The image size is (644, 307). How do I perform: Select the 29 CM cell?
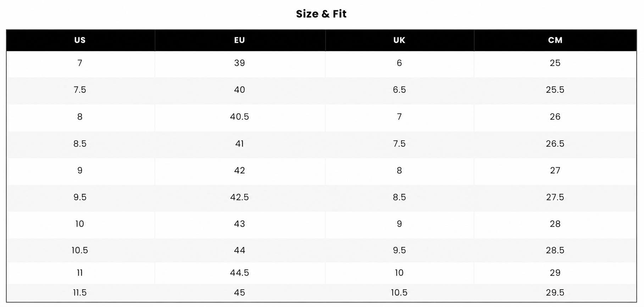555,273
